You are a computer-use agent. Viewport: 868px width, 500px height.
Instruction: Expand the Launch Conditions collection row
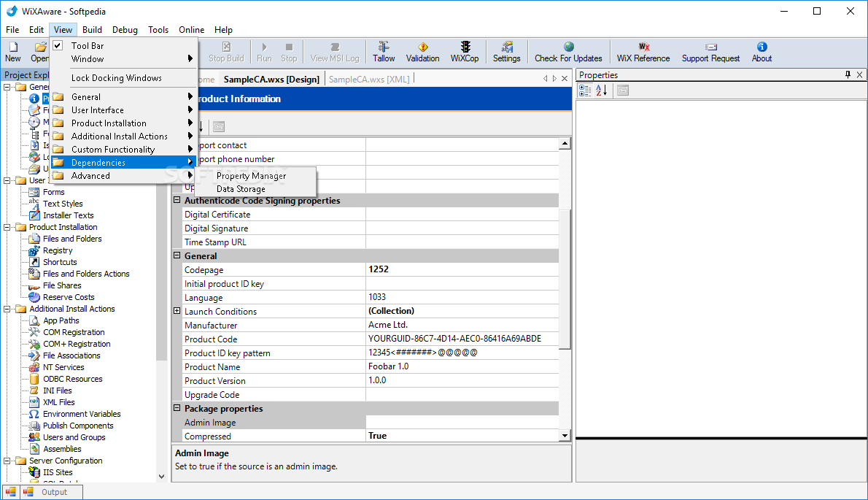177,311
